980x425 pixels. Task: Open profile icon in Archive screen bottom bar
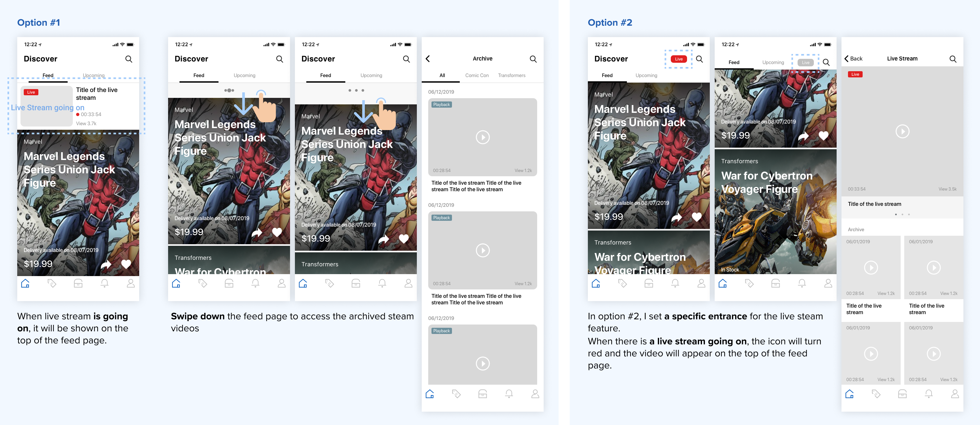click(x=535, y=394)
